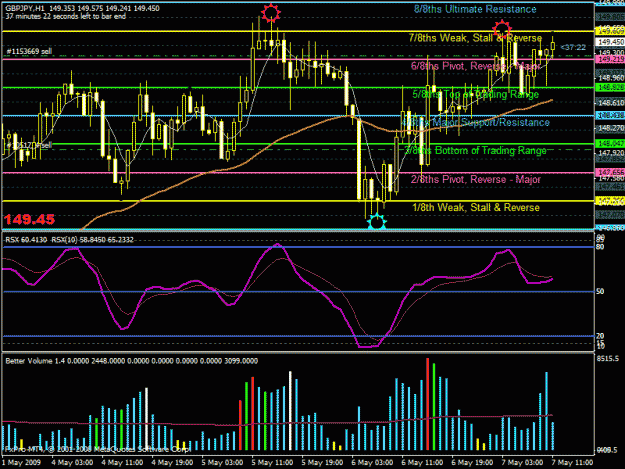The height and width of the screenshot is (469, 625).
Task: Click the 8515.5 volume scale value
Action: coord(608,359)
